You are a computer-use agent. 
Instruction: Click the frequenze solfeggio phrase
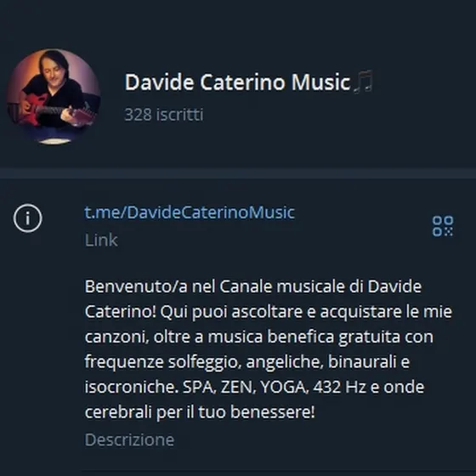pyautogui.click(x=163, y=362)
